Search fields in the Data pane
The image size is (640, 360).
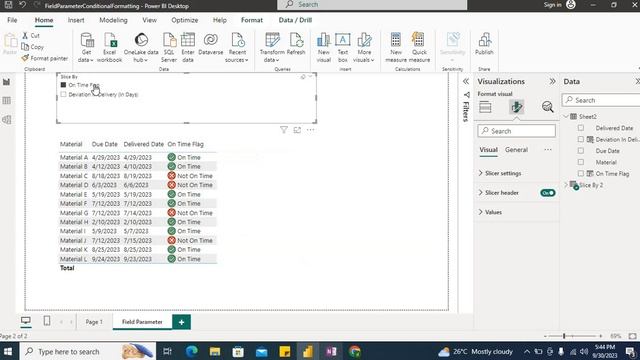[x=602, y=100]
